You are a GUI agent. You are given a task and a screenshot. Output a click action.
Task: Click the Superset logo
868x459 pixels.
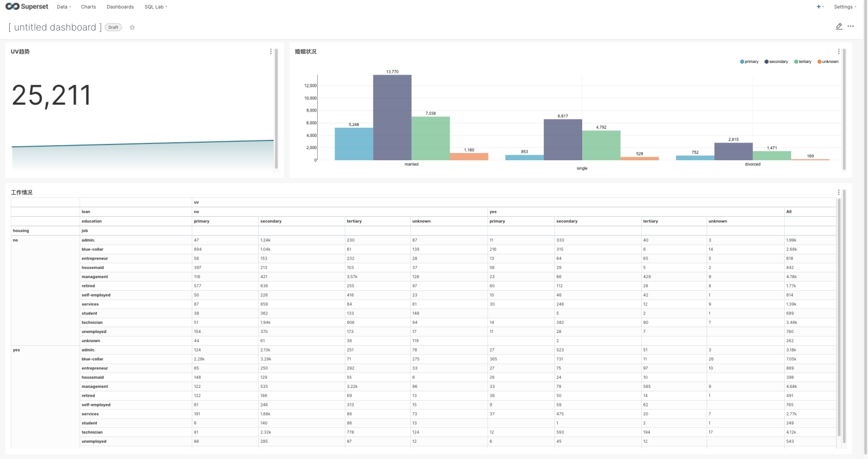[x=27, y=6]
